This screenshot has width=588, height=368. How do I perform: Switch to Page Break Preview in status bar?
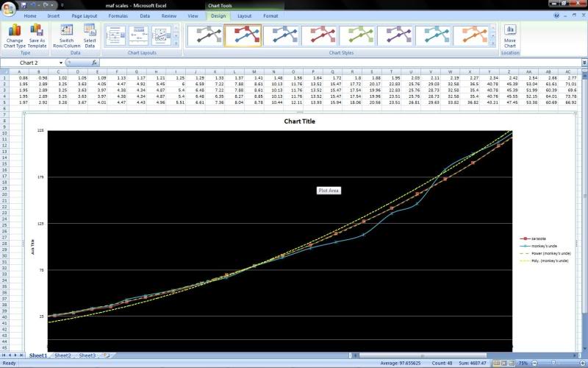512,363
